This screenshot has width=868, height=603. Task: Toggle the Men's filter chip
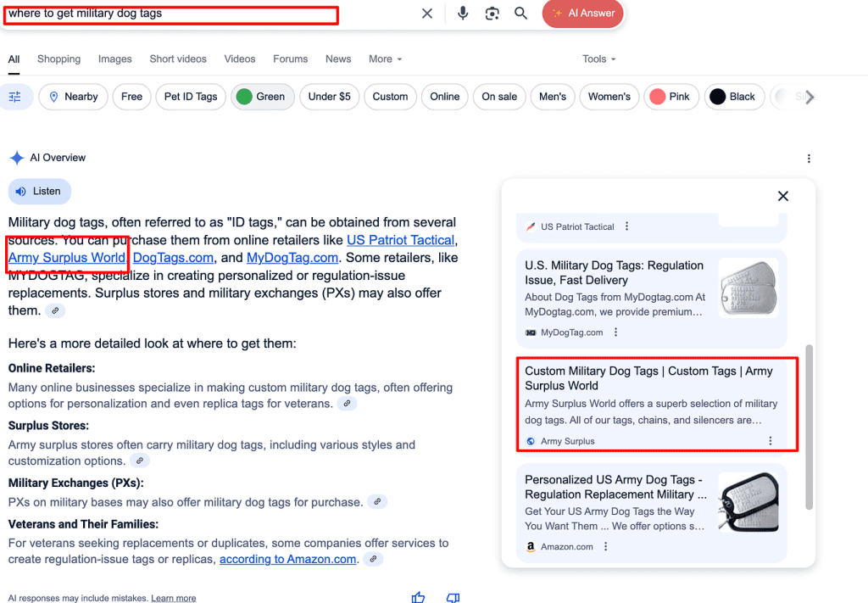coord(553,97)
